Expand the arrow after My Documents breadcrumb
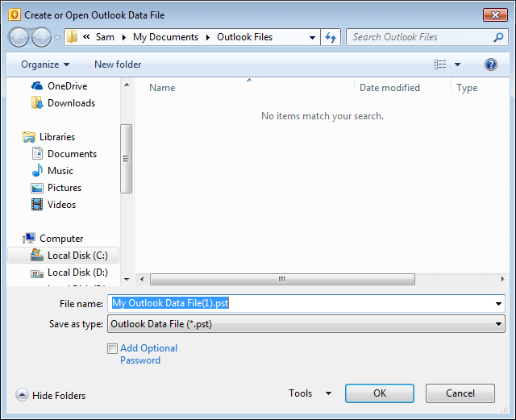The image size is (516, 420). tap(208, 38)
